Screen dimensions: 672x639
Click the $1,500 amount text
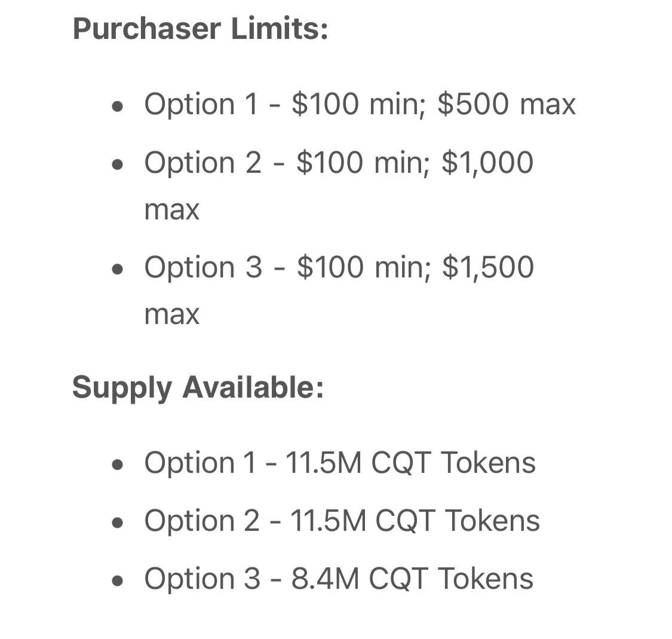point(488,268)
